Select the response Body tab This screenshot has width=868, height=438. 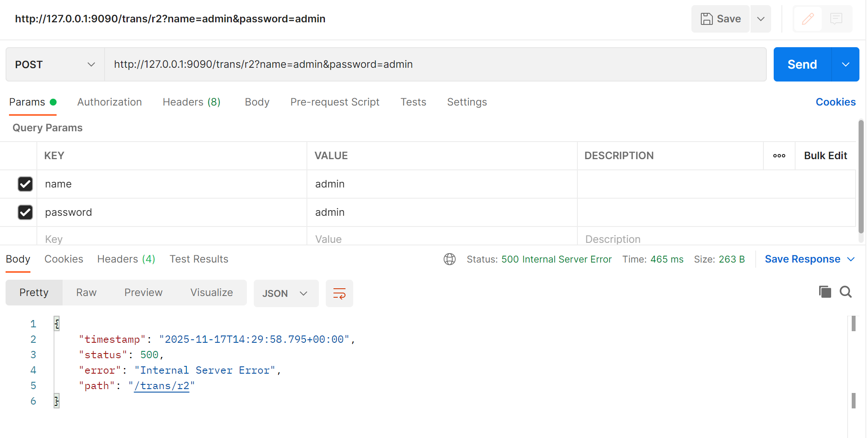coord(18,259)
